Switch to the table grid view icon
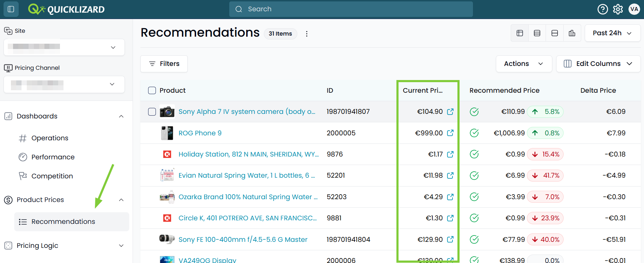Image resolution: width=644 pixels, height=263 pixels. pos(520,33)
